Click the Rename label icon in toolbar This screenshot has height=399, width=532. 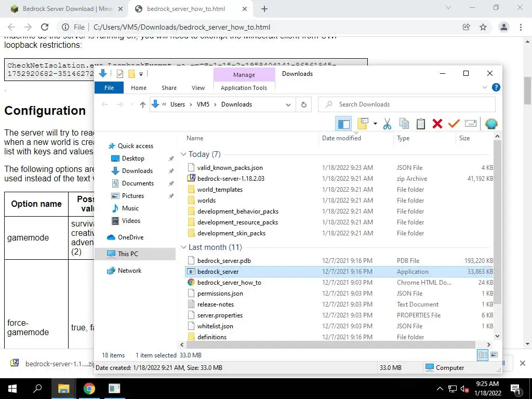pyautogui.click(x=471, y=124)
